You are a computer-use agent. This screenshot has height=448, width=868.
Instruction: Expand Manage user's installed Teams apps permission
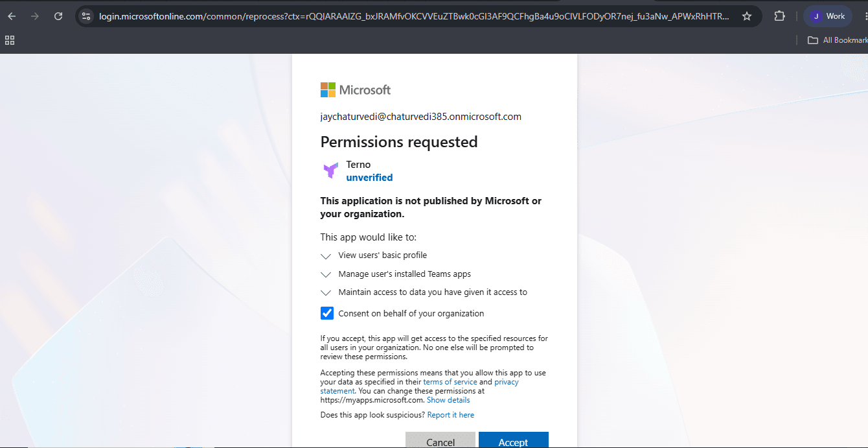(x=326, y=274)
